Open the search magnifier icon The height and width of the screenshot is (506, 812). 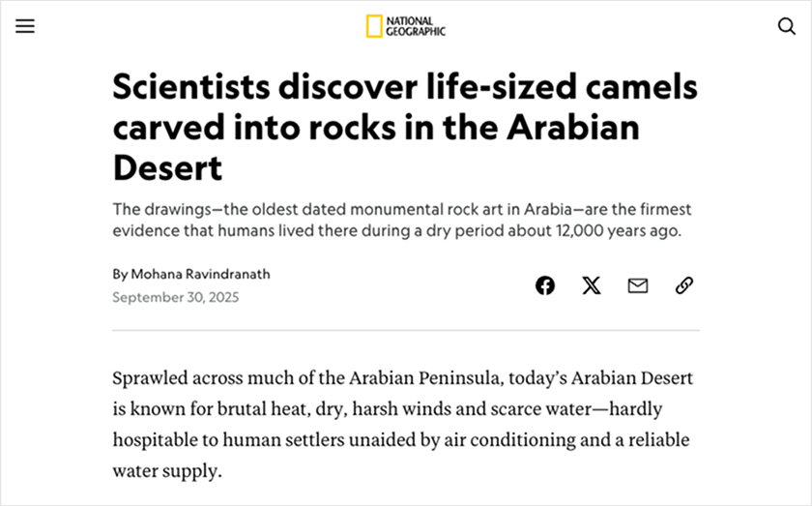[787, 26]
